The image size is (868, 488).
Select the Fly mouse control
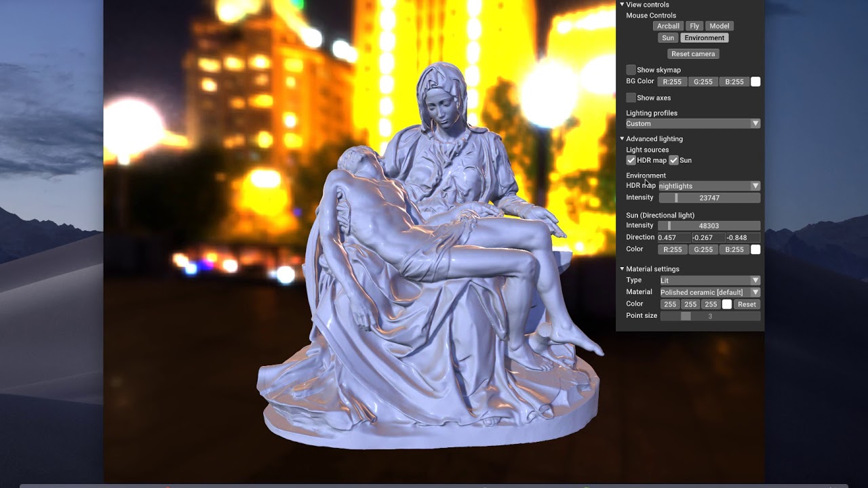pos(694,26)
